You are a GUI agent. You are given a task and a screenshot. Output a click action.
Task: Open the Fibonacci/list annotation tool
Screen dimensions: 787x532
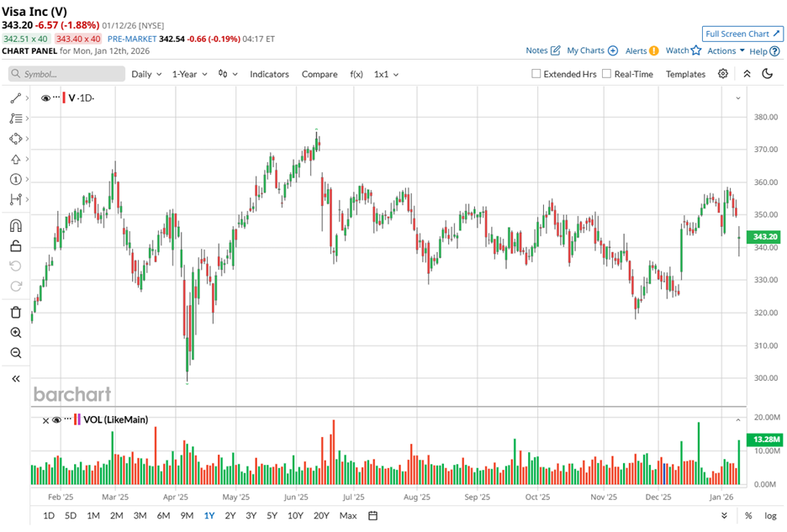coord(16,119)
